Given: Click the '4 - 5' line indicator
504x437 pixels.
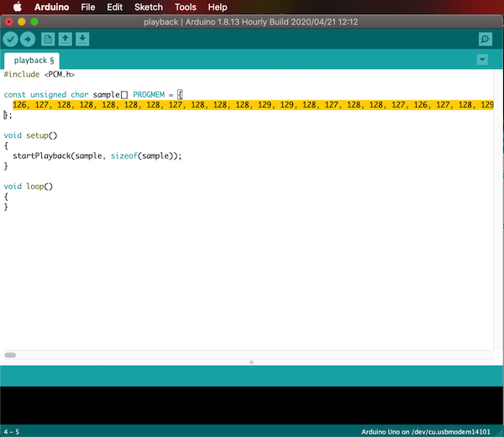Looking at the screenshot, I should tap(11, 432).
